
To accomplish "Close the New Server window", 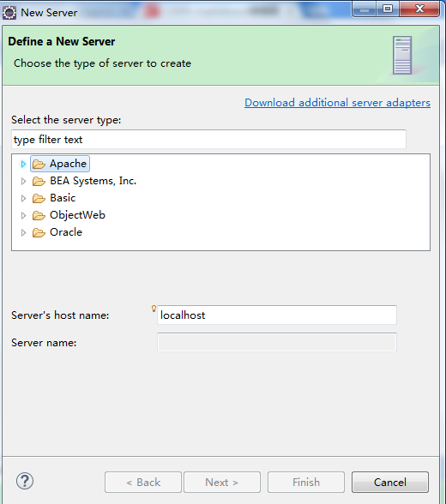I will [x=419, y=9].
